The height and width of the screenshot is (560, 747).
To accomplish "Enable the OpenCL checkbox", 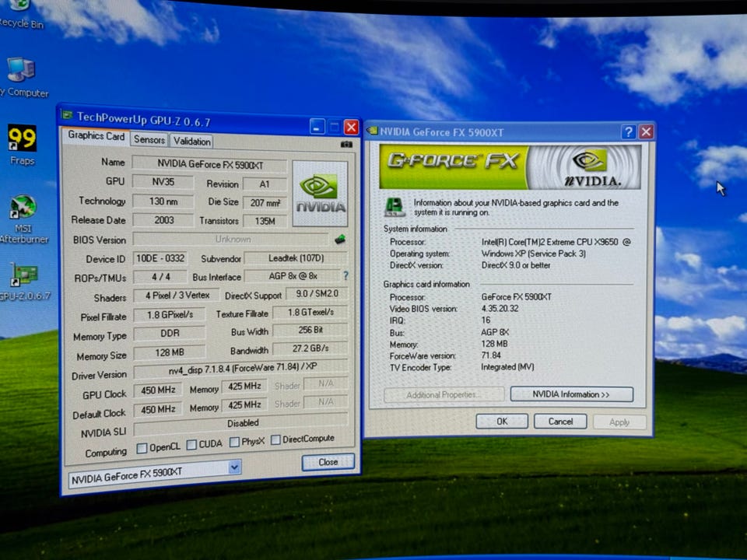I will pyautogui.click(x=142, y=448).
